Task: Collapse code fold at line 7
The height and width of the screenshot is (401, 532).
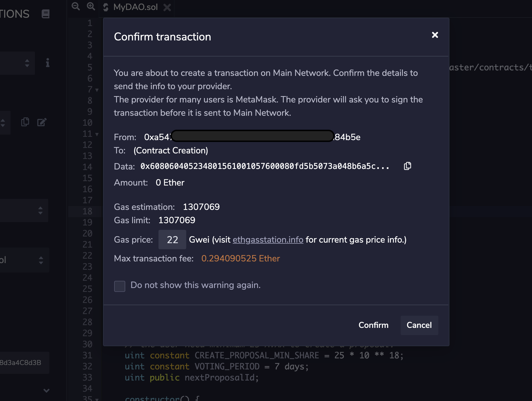Action: pos(97,90)
